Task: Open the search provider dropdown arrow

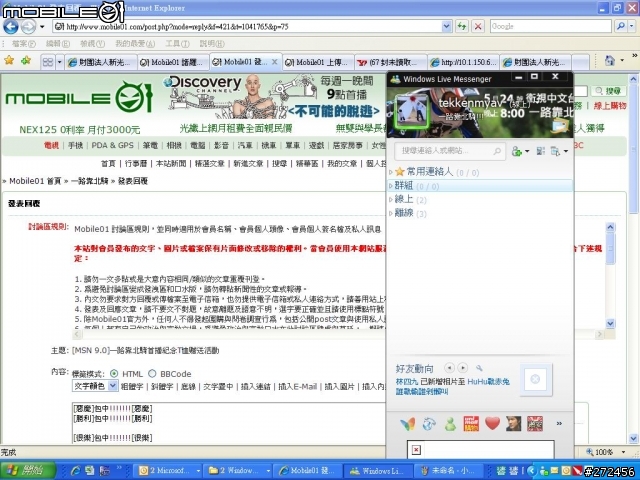Action: (631, 27)
